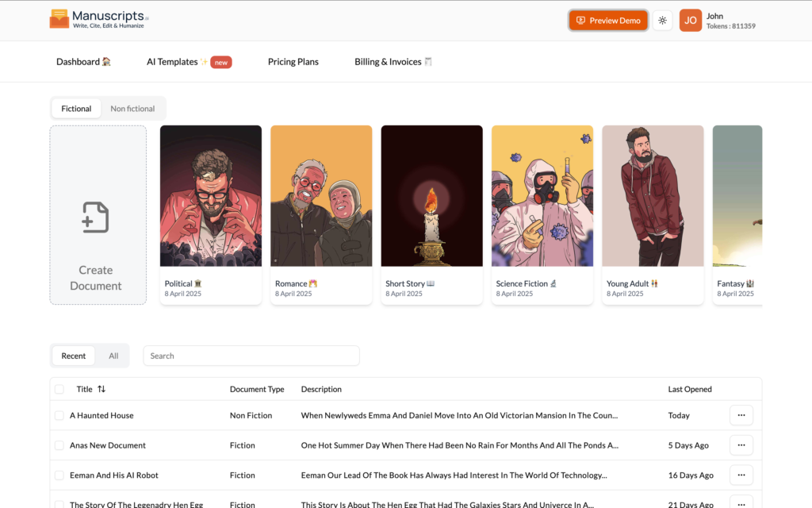
Task: Open the JO user avatar menu
Action: point(690,21)
